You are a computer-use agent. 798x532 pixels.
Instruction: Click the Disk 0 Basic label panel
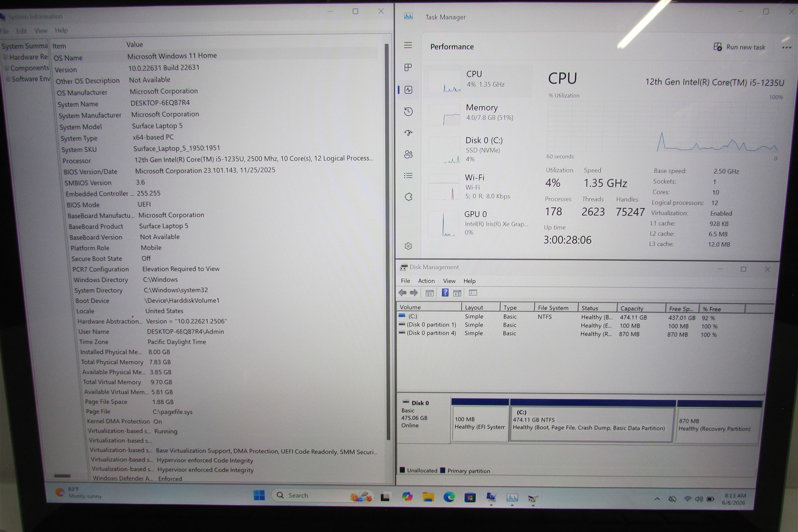coord(423,419)
